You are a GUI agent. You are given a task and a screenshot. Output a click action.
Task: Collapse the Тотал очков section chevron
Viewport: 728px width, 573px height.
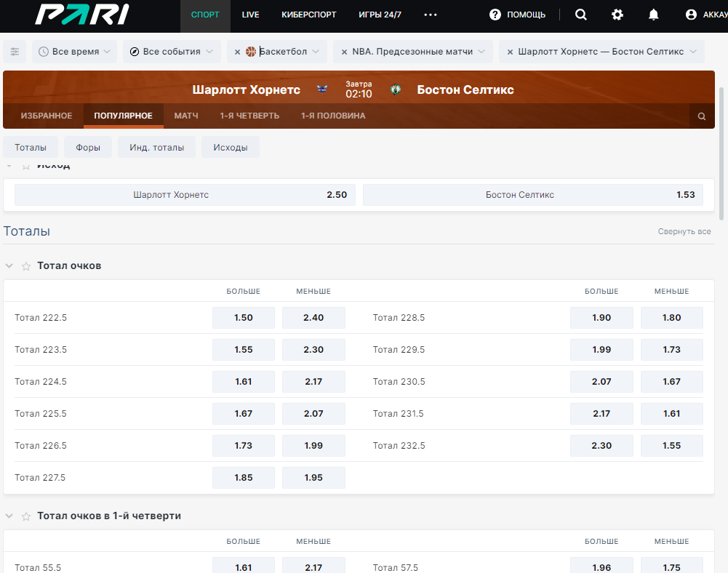[9, 265]
